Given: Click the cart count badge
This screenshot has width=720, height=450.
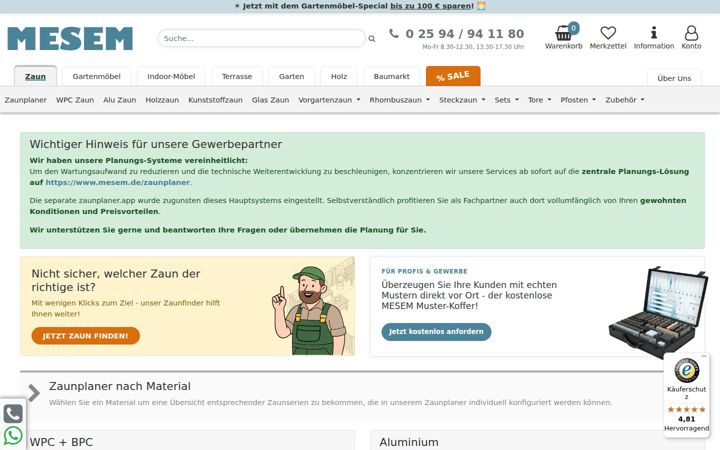Looking at the screenshot, I should point(573,28).
